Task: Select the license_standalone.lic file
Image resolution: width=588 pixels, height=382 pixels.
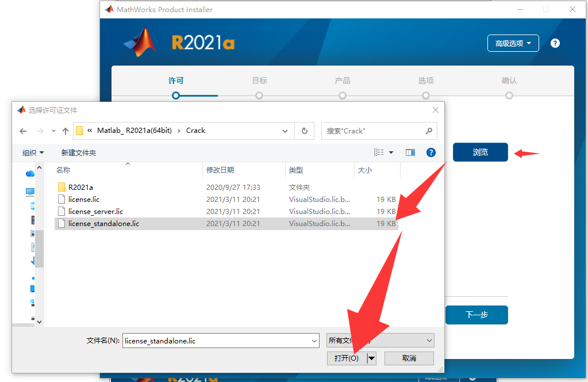Action: pos(226,224)
